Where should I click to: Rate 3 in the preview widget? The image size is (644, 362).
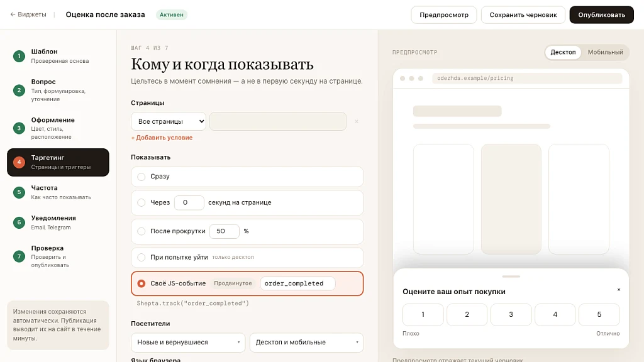click(x=511, y=314)
